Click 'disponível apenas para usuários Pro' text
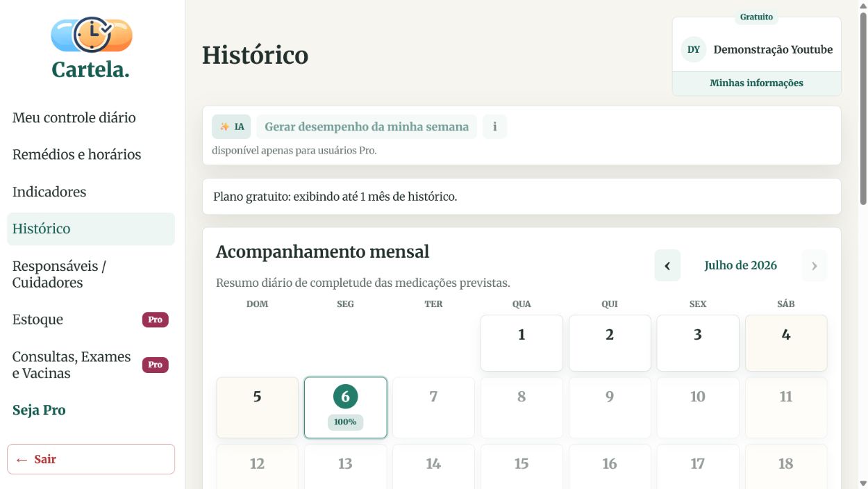 coord(294,150)
